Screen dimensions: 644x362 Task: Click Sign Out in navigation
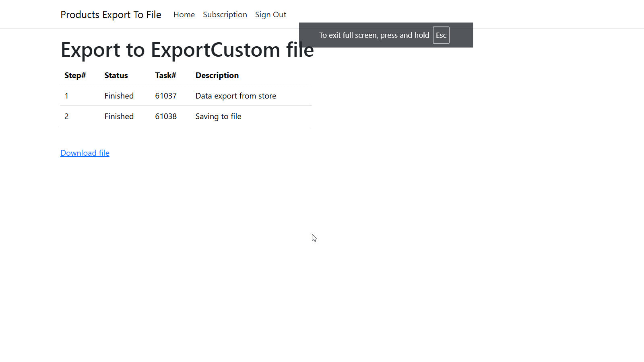270,14
